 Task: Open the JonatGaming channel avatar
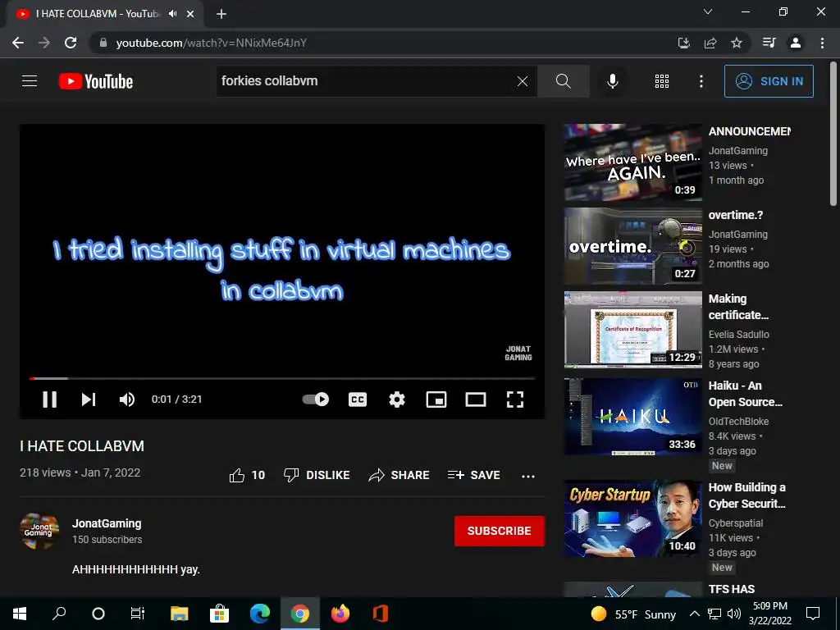(x=39, y=531)
